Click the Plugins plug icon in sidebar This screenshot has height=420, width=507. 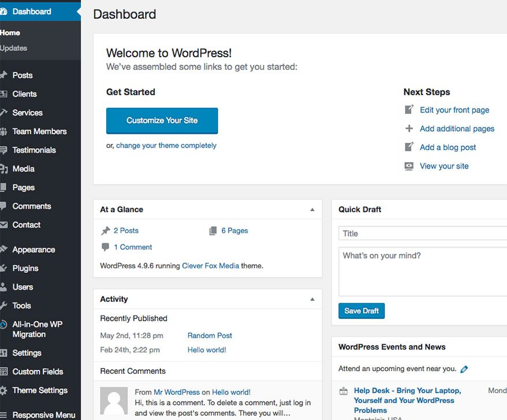[x=3, y=268]
